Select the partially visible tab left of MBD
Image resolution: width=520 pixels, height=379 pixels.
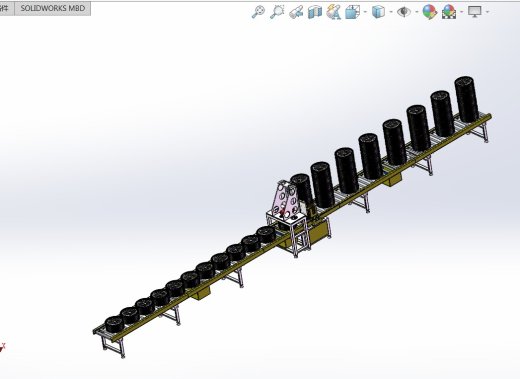[7, 8]
